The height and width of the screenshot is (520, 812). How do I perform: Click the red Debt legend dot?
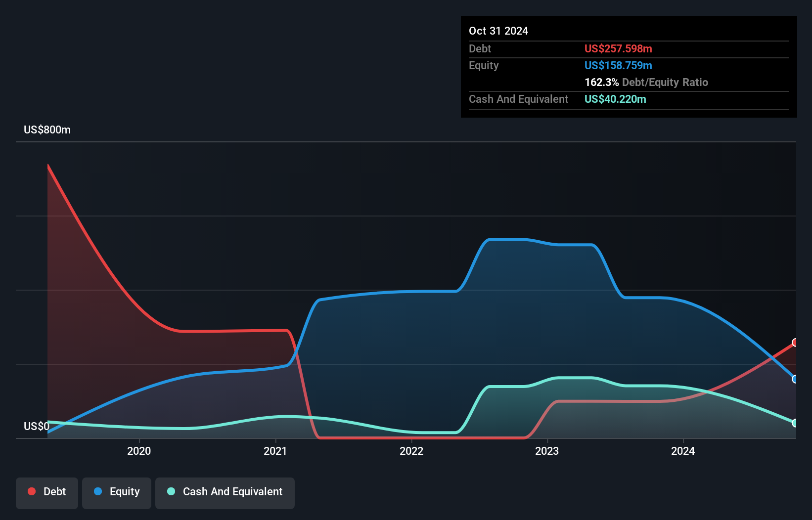point(32,491)
